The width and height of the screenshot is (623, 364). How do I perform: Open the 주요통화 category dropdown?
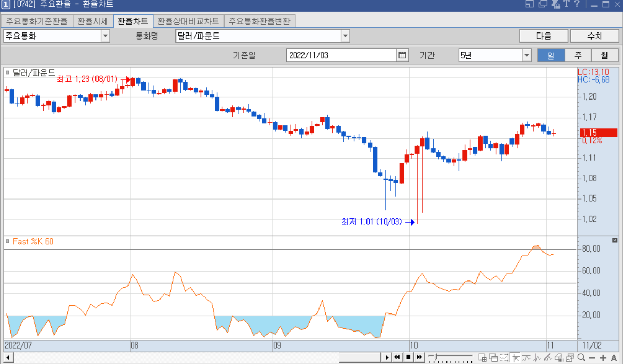[105, 36]
